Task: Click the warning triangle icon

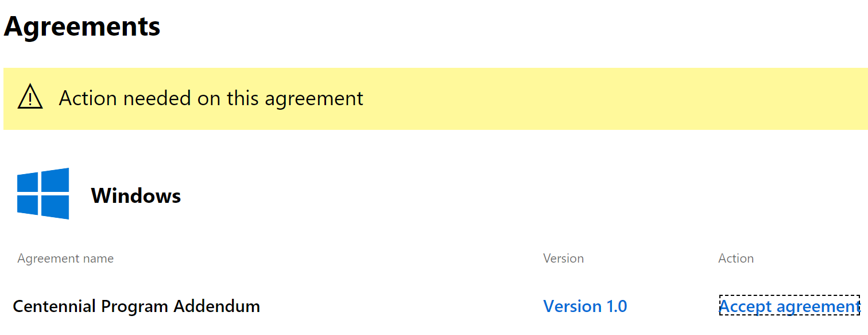Action: point(30,97)
